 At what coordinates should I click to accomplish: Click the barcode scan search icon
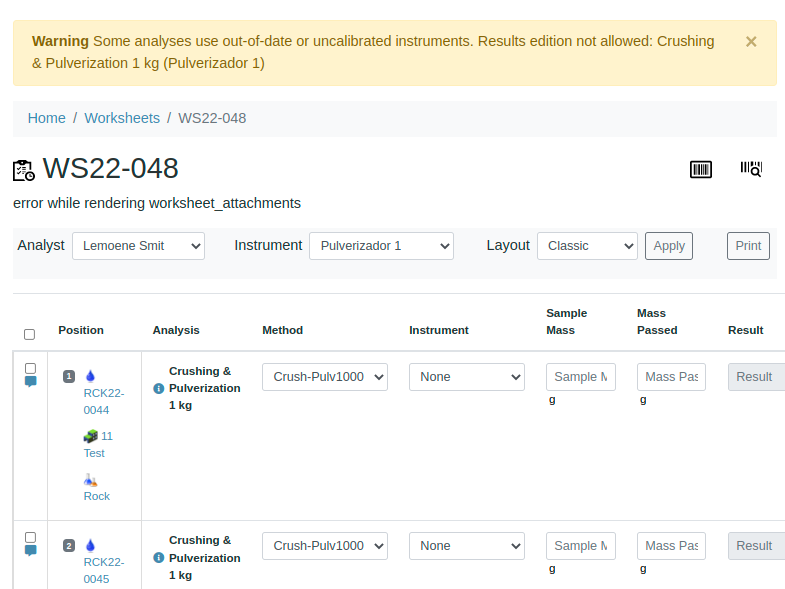(751, 169)
